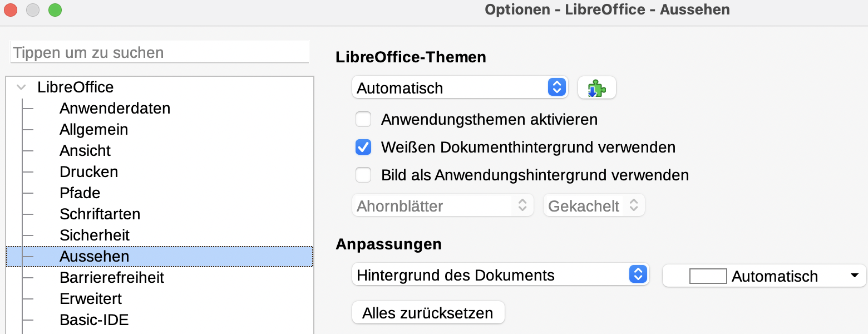Viewport: 868px width, 334px height.
Task: Click the green maximize window button
Action: (x=55, y=10)
